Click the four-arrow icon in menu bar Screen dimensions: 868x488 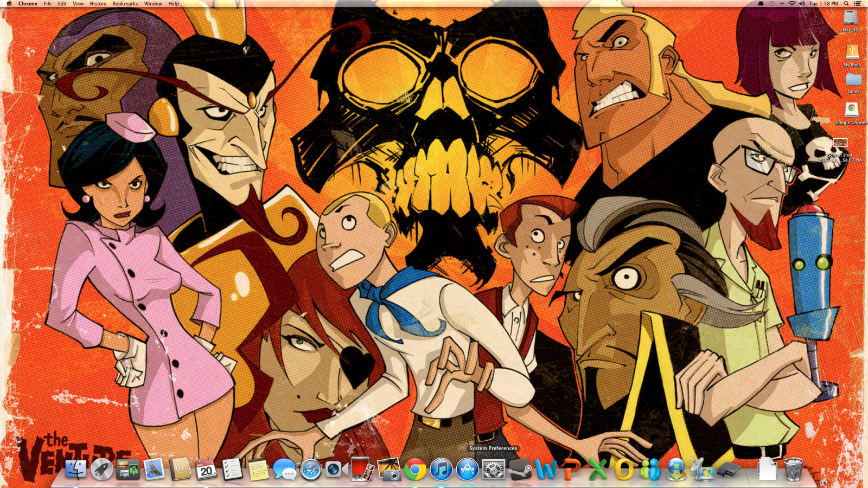coord(782,3)
